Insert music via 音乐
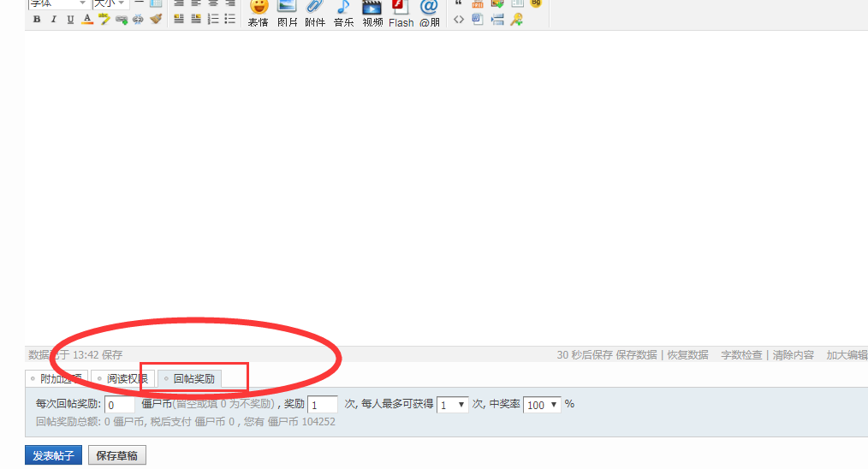Viewport: 868px width, 469px height. 343,12
